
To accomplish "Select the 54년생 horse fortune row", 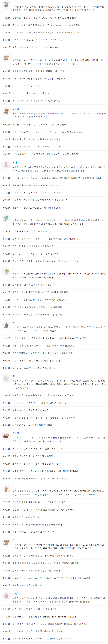I will 54,338.
